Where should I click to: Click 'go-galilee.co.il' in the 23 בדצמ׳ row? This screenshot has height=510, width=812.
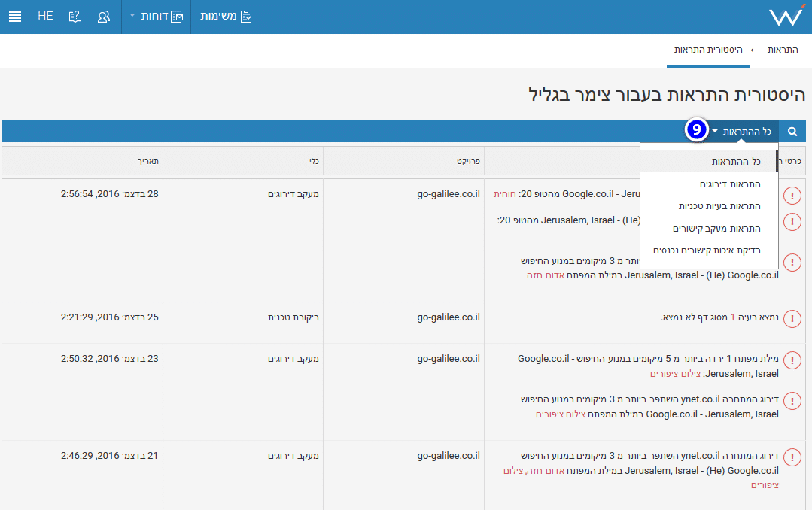pyautogui.click(x=449, y=359)
